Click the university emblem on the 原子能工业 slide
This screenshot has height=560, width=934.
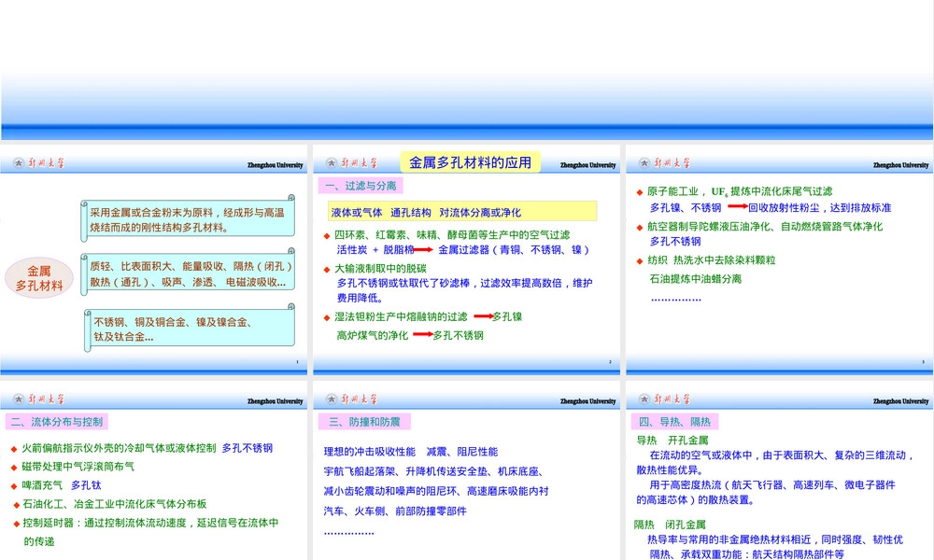[644, 162]
